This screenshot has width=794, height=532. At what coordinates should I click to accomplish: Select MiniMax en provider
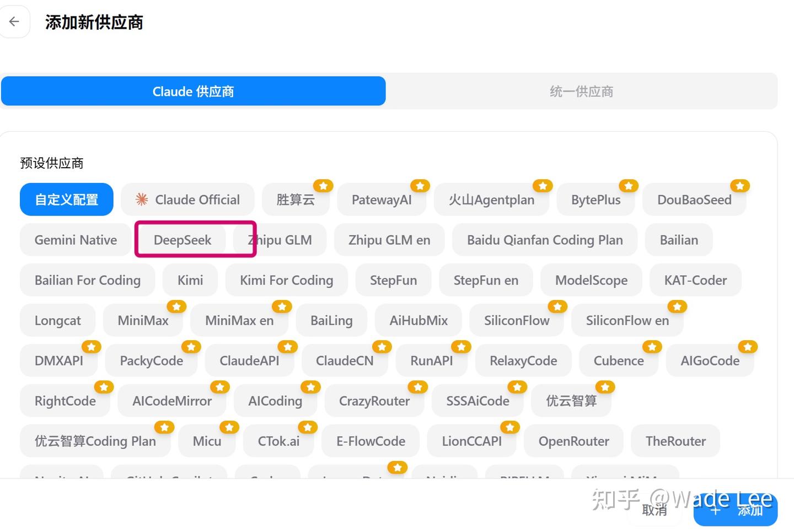tap(239, 320)
